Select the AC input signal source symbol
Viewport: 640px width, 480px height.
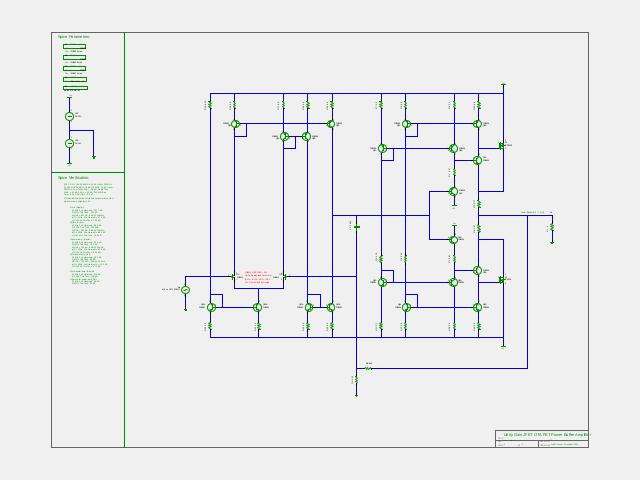(185, 290)
